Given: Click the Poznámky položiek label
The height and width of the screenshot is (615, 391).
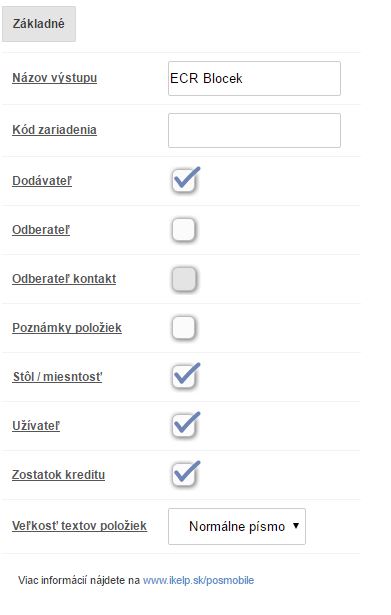Looking at the screenshot, I should point(67,328).
